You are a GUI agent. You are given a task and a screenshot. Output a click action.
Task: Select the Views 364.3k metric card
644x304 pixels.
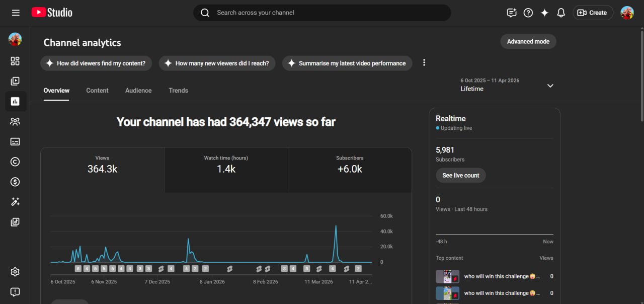[102, 170]
